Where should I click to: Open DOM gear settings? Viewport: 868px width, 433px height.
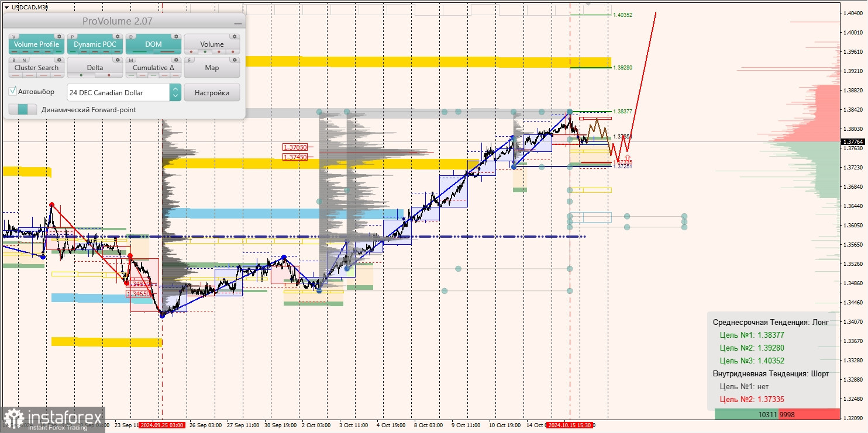pyautogui.click(x=176, y=36)
